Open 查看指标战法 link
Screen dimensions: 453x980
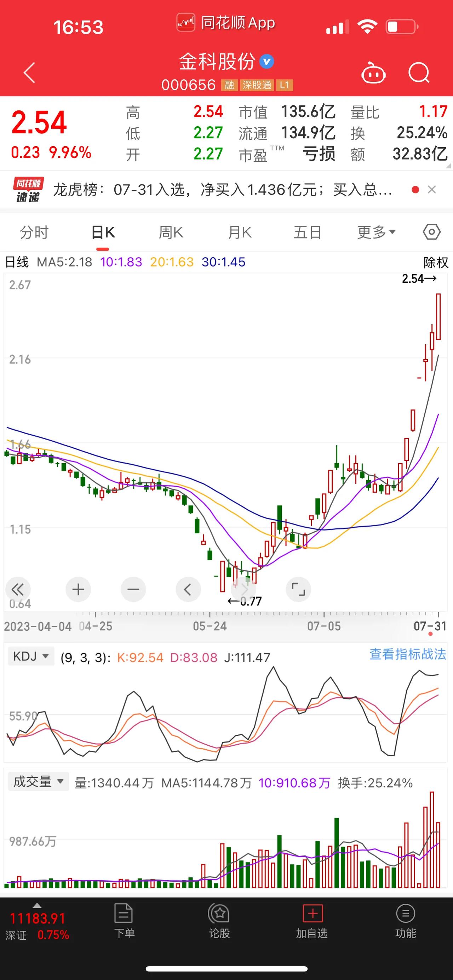408,654
